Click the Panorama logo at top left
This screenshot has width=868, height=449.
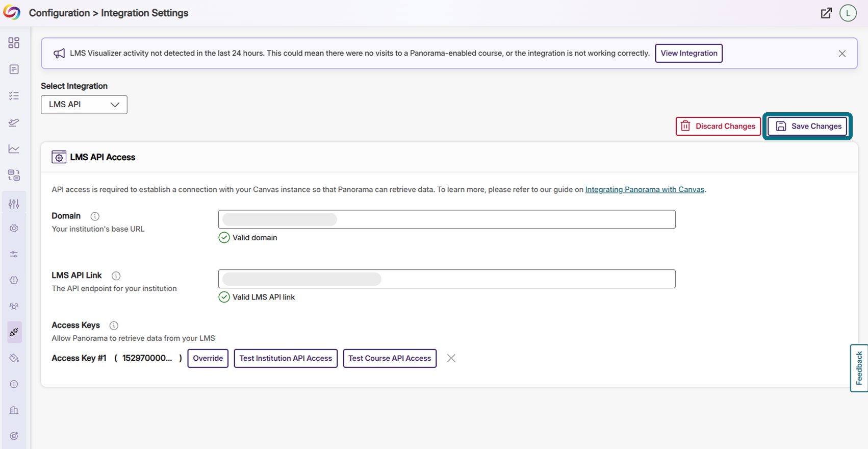12,13
